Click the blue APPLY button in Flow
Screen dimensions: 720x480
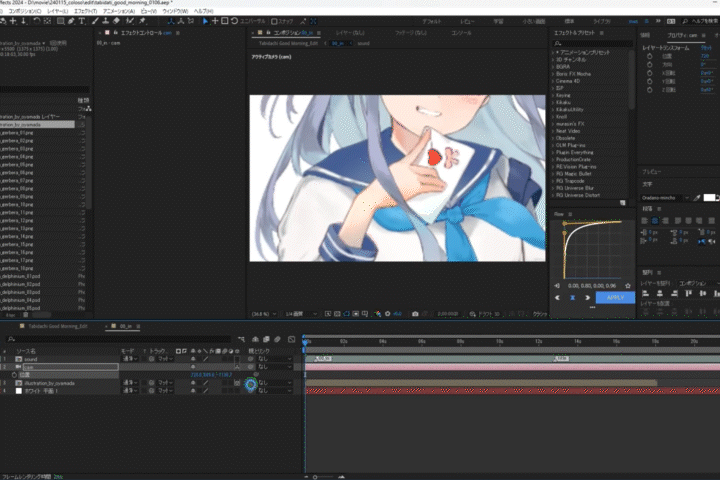tap(615, 298)
